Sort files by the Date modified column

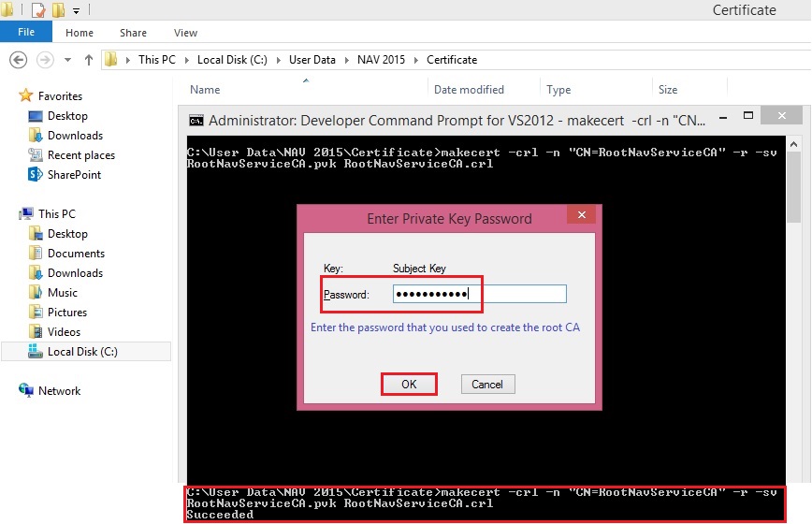point(469,90)
